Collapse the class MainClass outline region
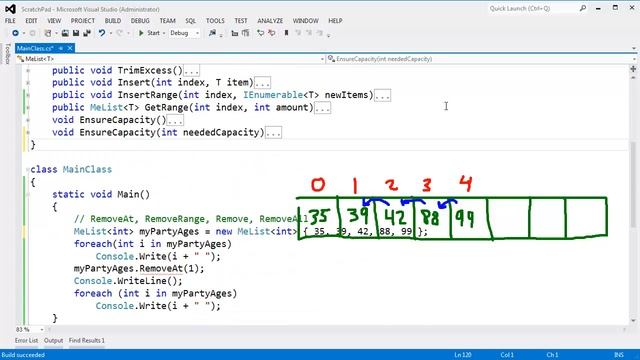640x360 pixels. click(27, 169)
